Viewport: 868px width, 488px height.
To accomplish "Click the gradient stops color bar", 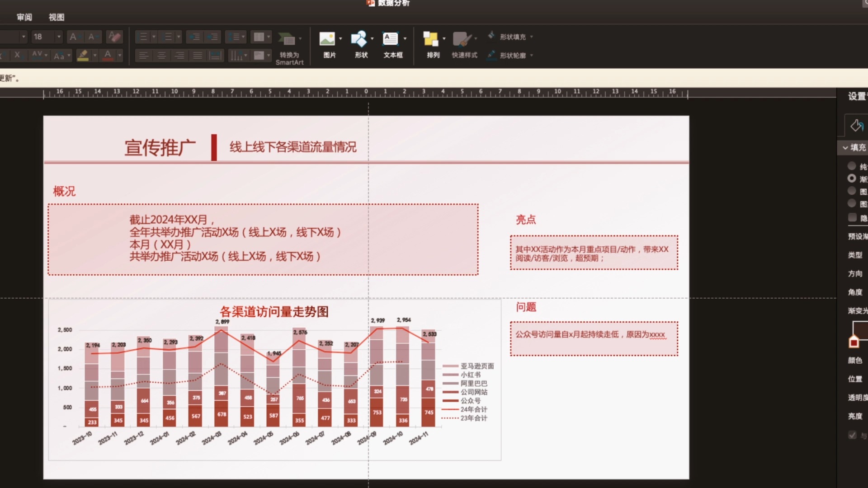I will point(860,330).
